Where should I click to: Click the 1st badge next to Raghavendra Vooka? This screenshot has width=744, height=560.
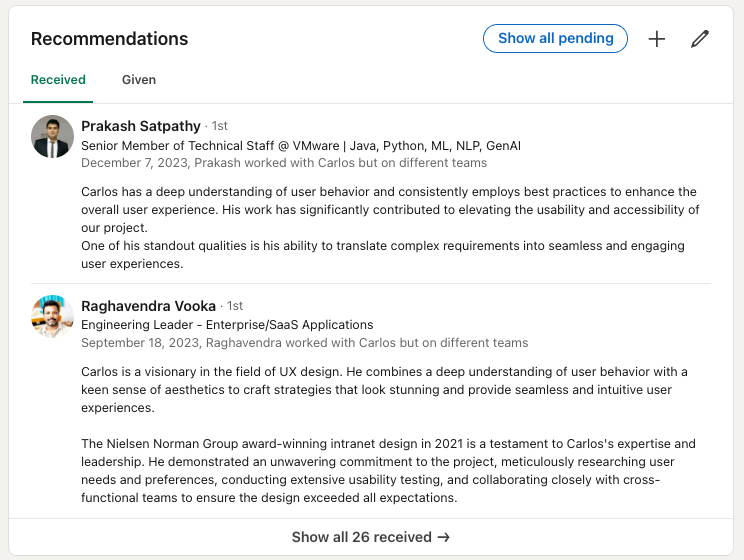pyautogui.click(x=235, y=307)
